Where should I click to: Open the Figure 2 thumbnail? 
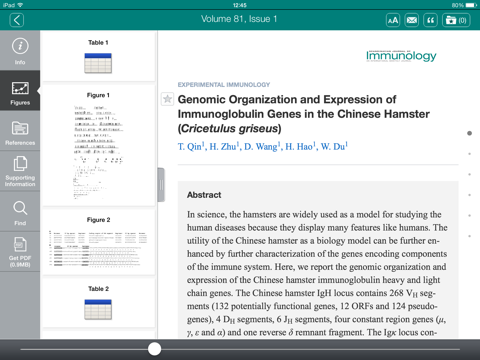(x=98, y=242)
